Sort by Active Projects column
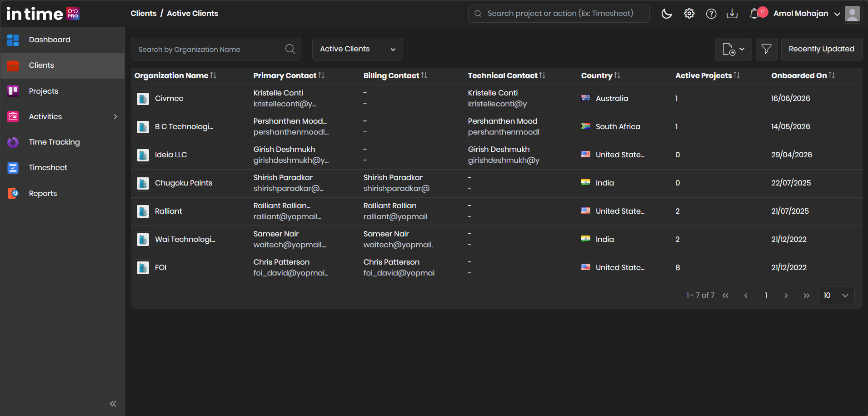Viewport: 868px width, 416px height. coord(708,75)
